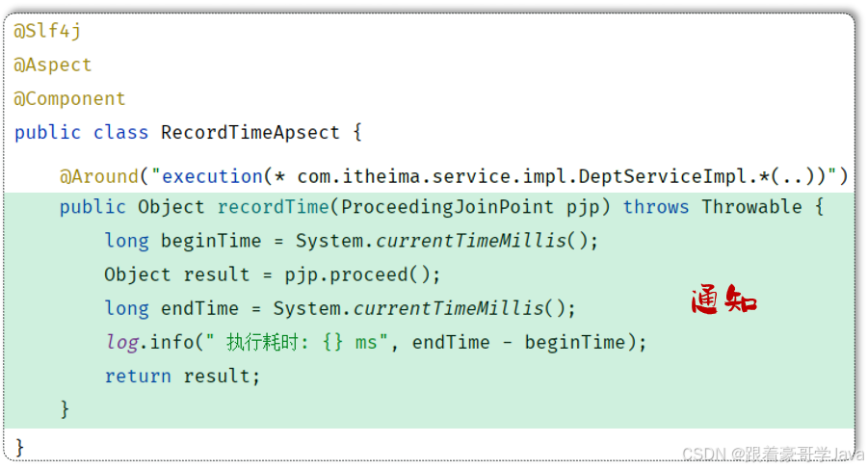Click the Throwable exception type

(751, 207)
